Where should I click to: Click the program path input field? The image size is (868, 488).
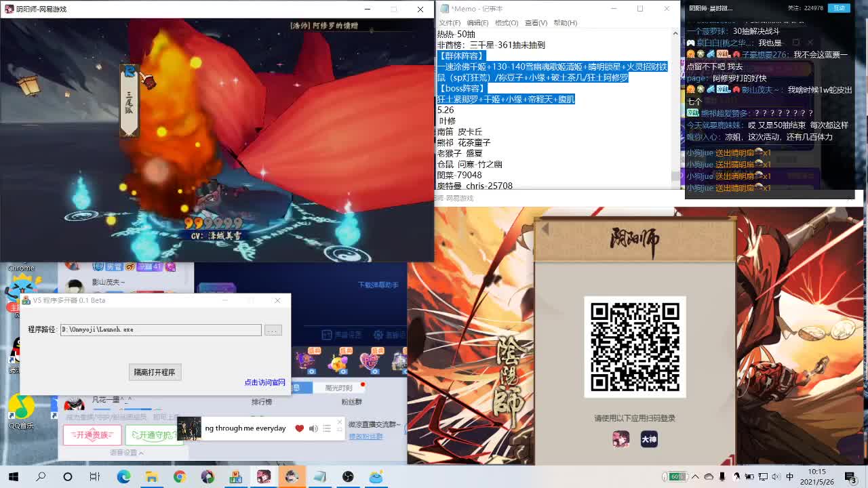click(161, 329)
